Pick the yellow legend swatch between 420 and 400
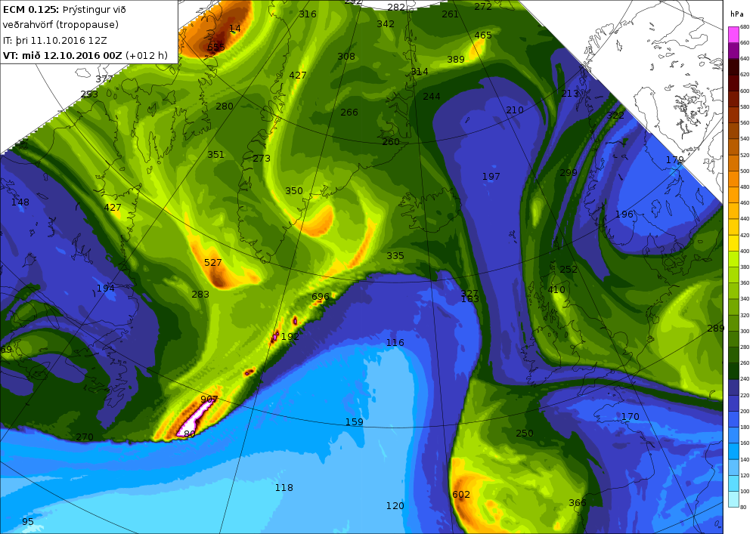This screenshot has height=534, width=756. (x=733, y=243)
